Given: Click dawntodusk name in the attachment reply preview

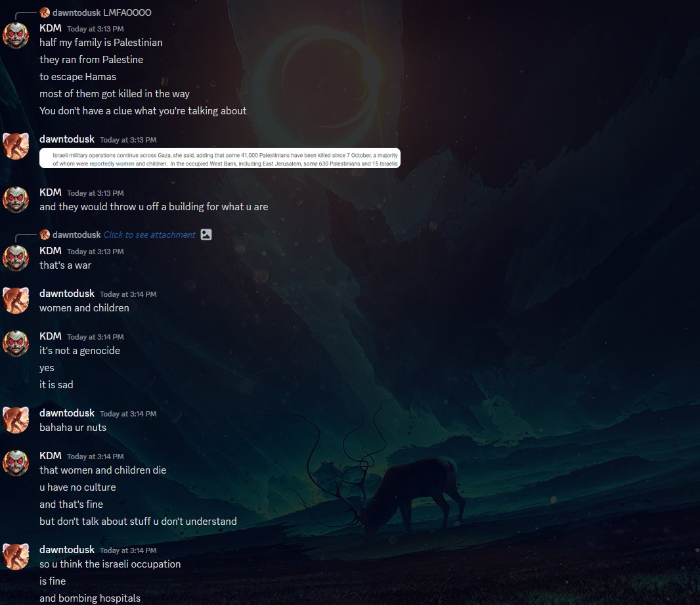Looking at the screenshot, I should point(76,235).
